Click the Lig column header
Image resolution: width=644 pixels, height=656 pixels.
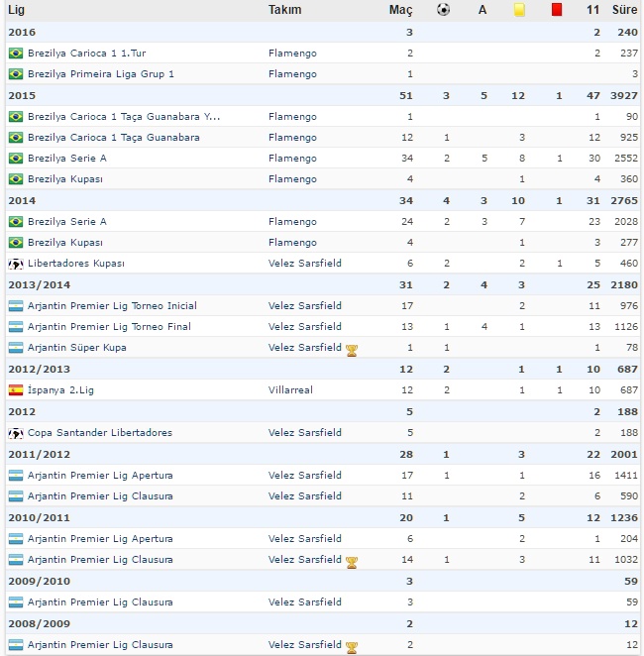coord(17,10)
